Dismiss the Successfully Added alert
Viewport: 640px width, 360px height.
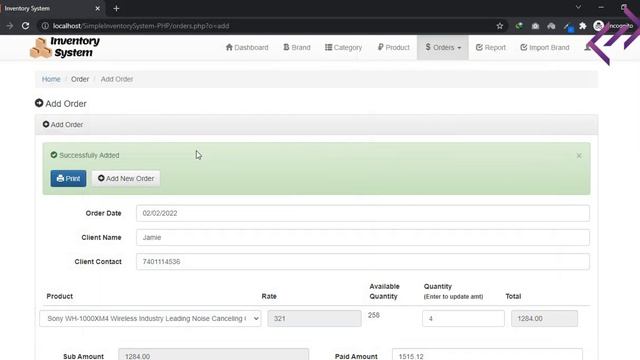[x=579, y=156]
